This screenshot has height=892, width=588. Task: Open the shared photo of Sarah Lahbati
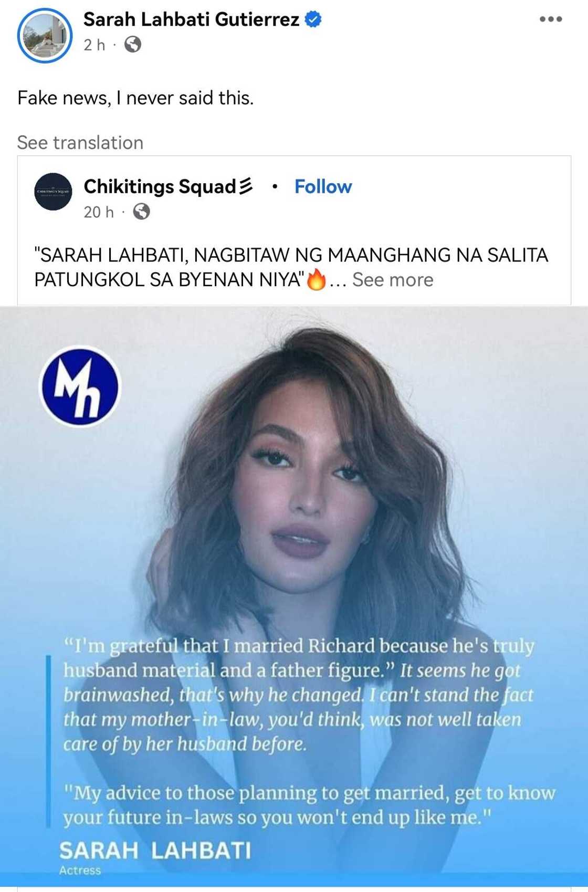[x=294, y=597]
